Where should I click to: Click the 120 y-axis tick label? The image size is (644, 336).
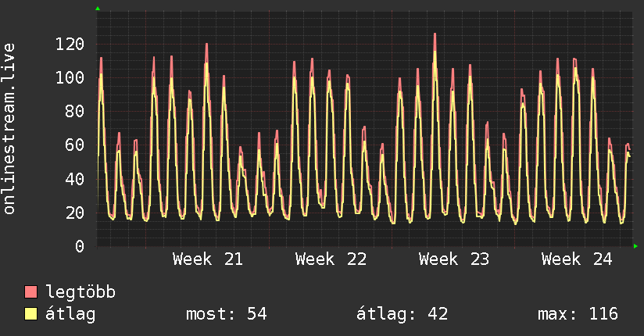[x=70, y=44]
